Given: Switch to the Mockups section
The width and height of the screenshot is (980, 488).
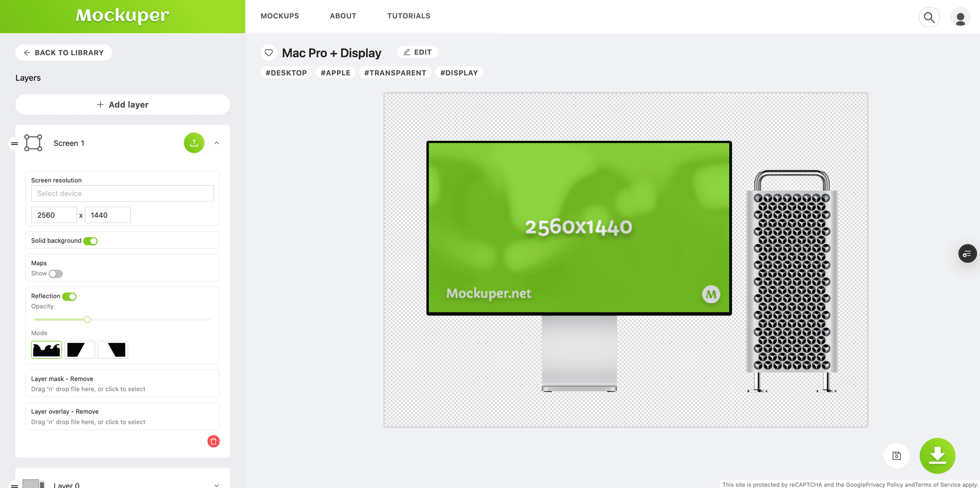Looking at the screenshot, I should point(280,16).
